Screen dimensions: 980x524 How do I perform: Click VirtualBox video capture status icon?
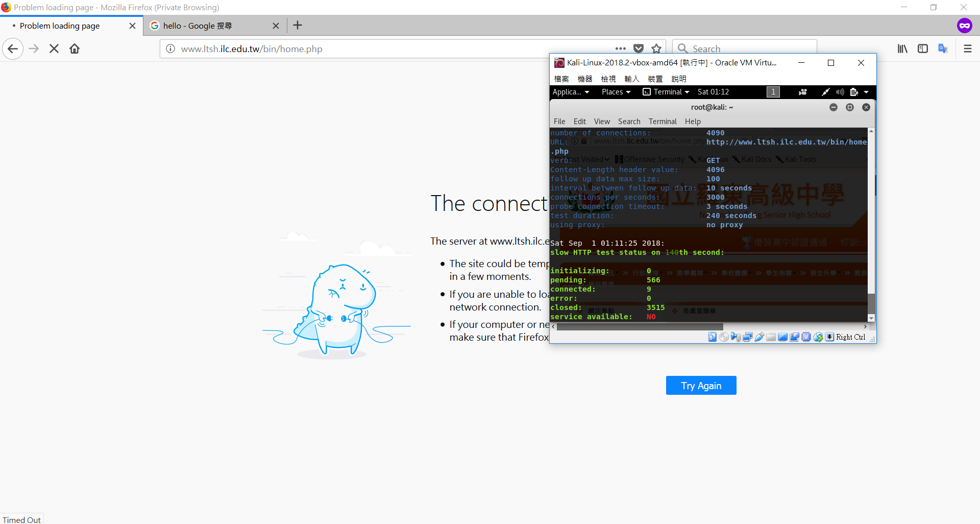click(x=795, y=337)
